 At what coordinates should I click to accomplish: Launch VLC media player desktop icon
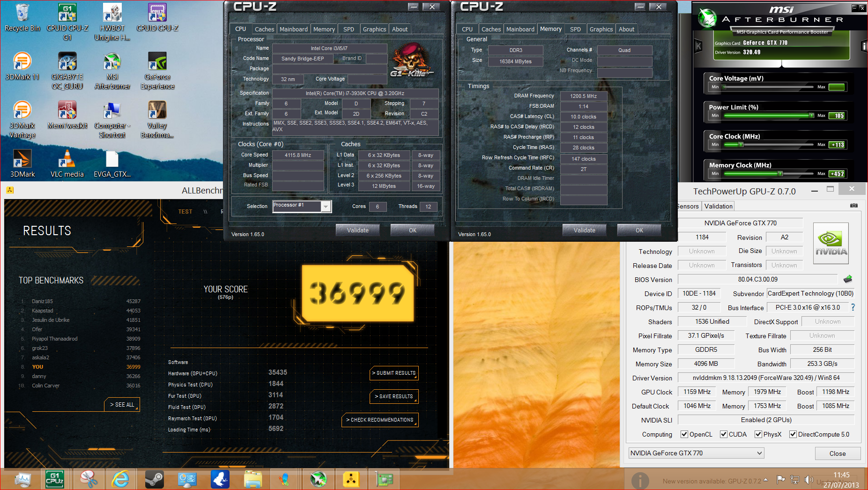pos(67,163)
